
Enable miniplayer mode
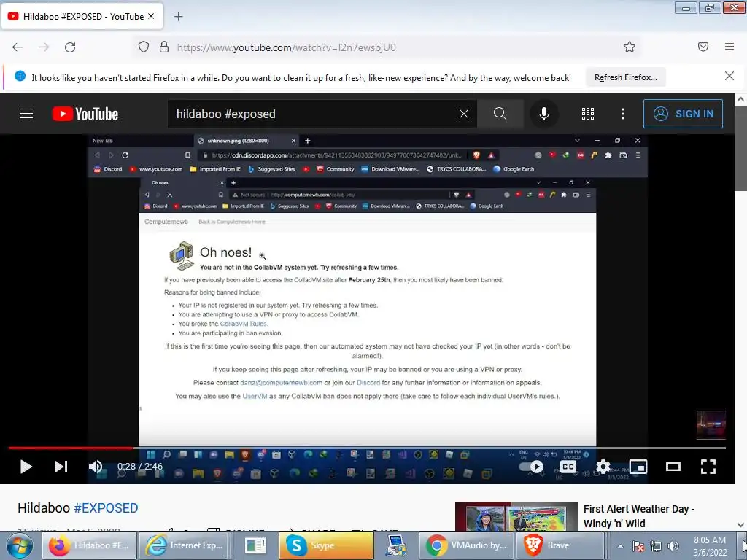(638, 467)
